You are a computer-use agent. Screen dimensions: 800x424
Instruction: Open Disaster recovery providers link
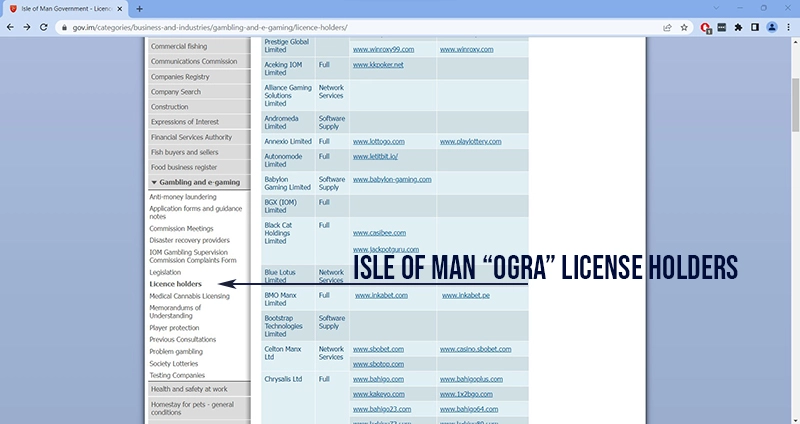point(189,240)
